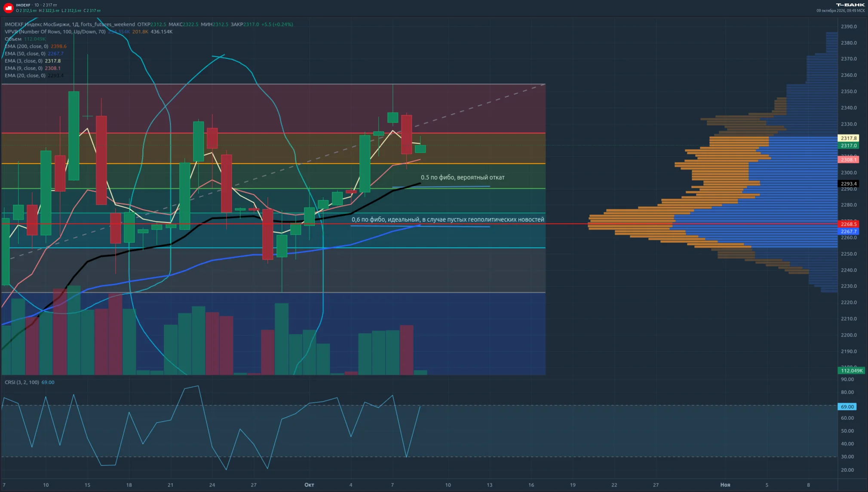Click the black 2293.4 price axis label
This screenshot has width=868, height=492.
click(848, 184)
